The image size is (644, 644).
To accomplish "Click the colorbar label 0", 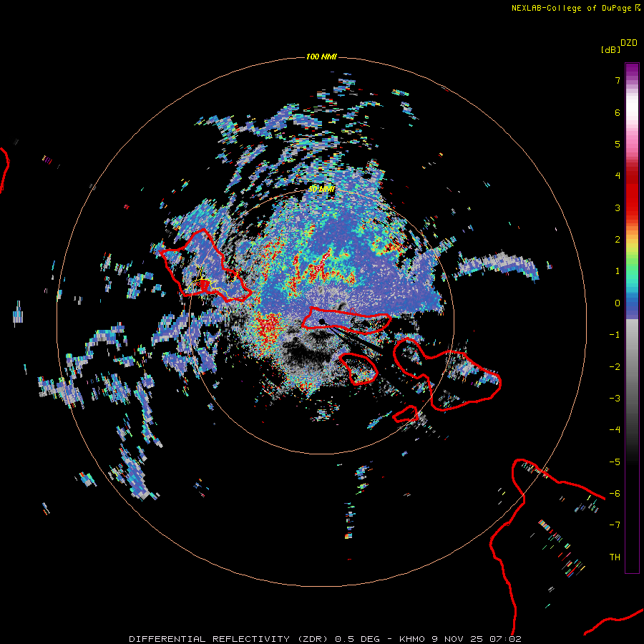I will point(618,303).
